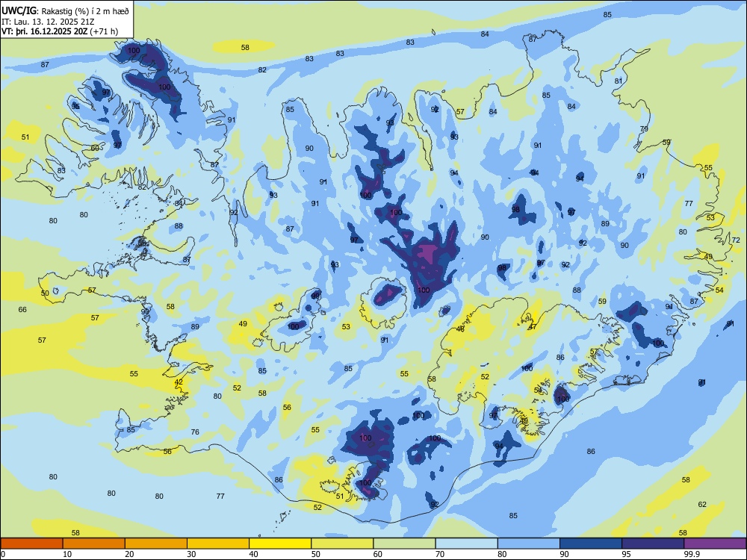The height and width of the screenshot is (560, 747).
Task: Click the map value '62'
Action: [x=702, y=504]
